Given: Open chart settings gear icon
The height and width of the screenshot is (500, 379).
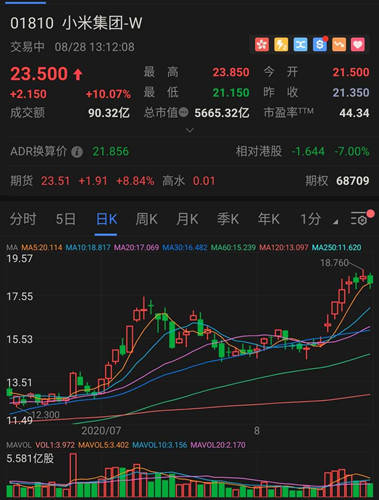Looking at the screenshot, I should 359,219.
